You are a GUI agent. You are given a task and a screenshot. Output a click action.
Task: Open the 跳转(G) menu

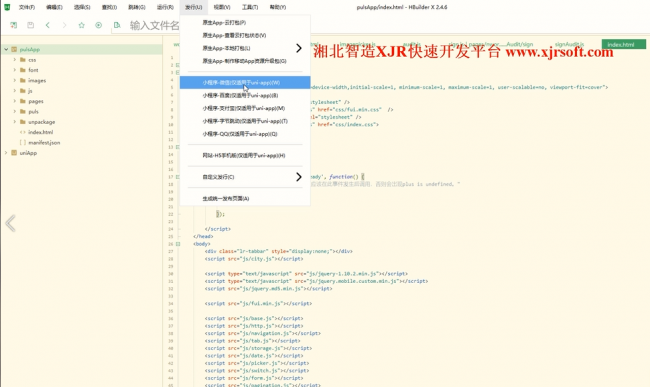pyautogui.click(x=137, y=7)
